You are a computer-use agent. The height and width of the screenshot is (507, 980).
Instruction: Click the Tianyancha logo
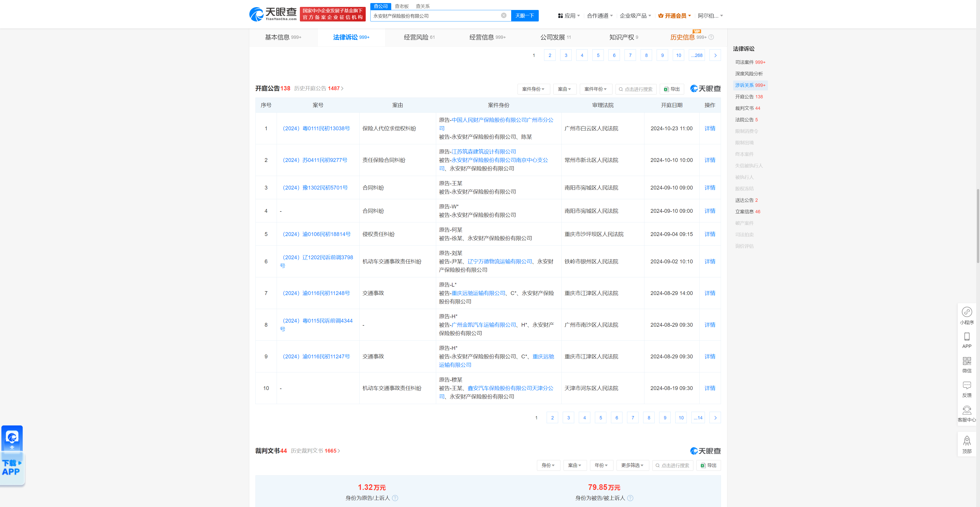(273, 14)
